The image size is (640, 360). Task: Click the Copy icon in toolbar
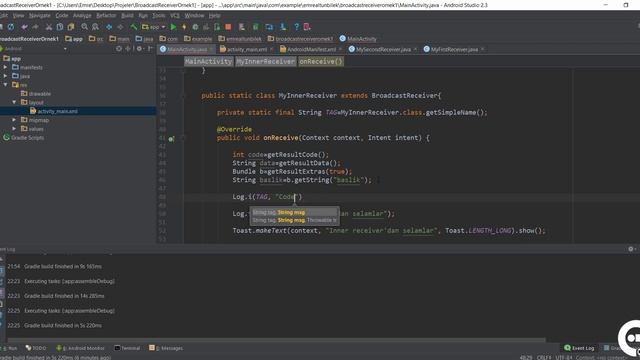coord(60,27)
